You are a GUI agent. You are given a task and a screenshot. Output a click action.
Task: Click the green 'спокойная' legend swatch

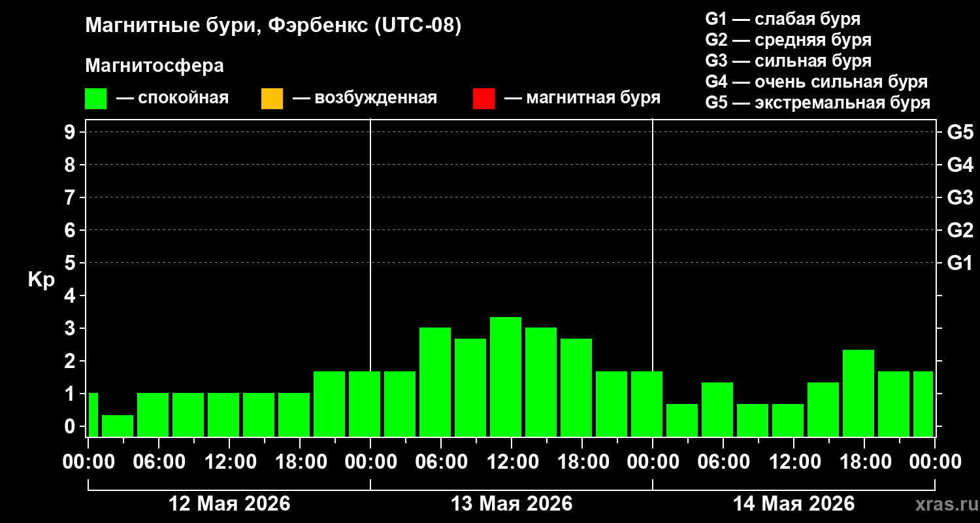point(95,99)
